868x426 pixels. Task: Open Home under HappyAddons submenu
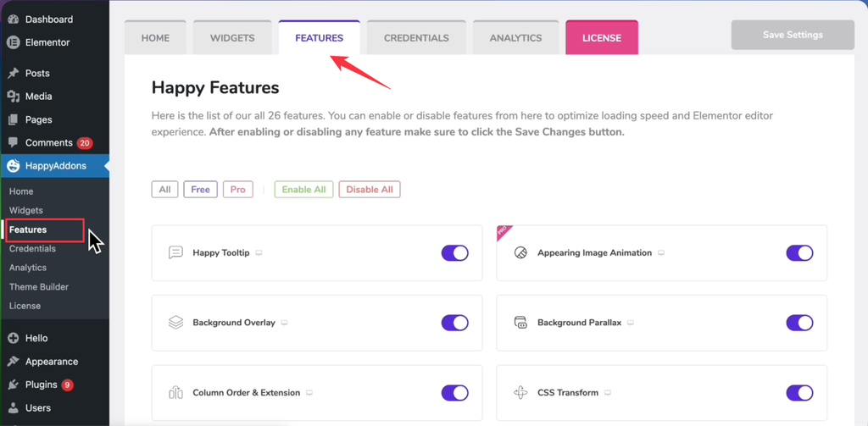pos(21,191)
